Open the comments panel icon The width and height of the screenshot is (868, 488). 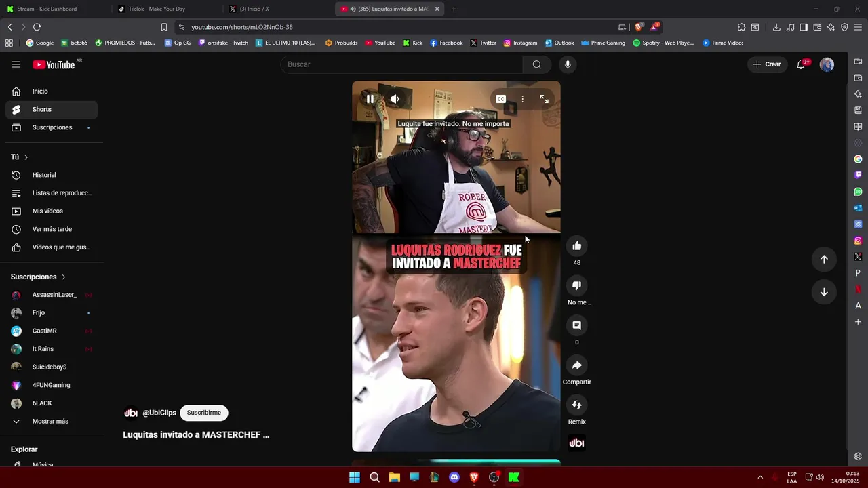click(x=577, y=325)
